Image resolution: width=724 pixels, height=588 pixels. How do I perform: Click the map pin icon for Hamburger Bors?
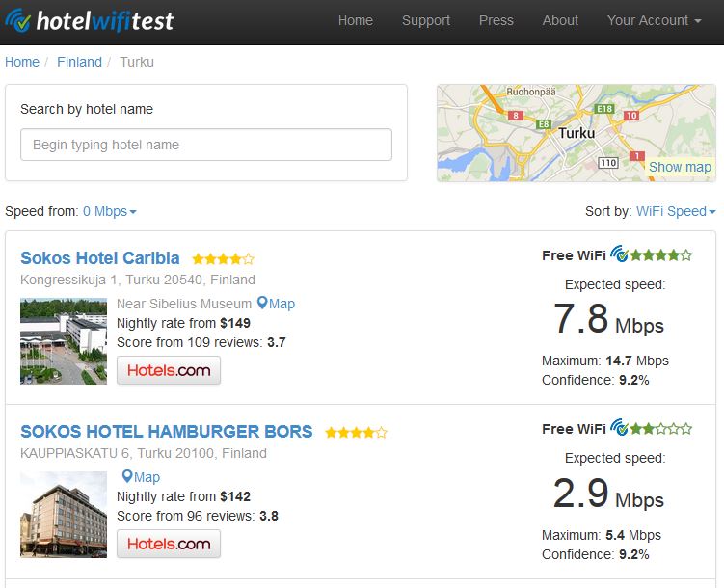[x=127, y=477]
